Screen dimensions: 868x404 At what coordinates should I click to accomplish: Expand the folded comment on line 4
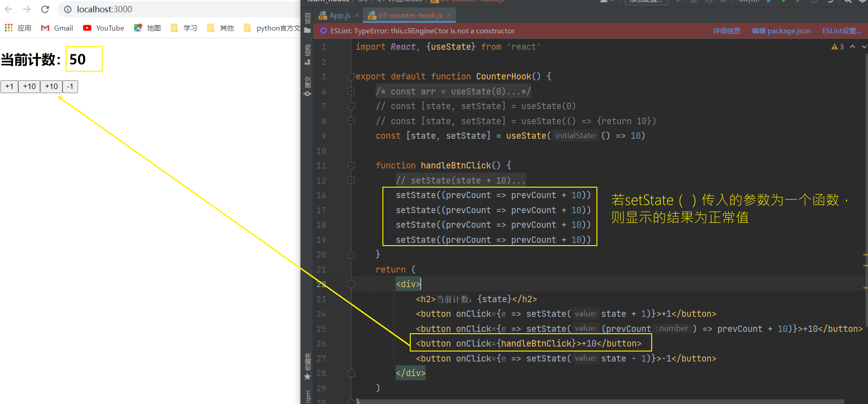pos(351,91)
